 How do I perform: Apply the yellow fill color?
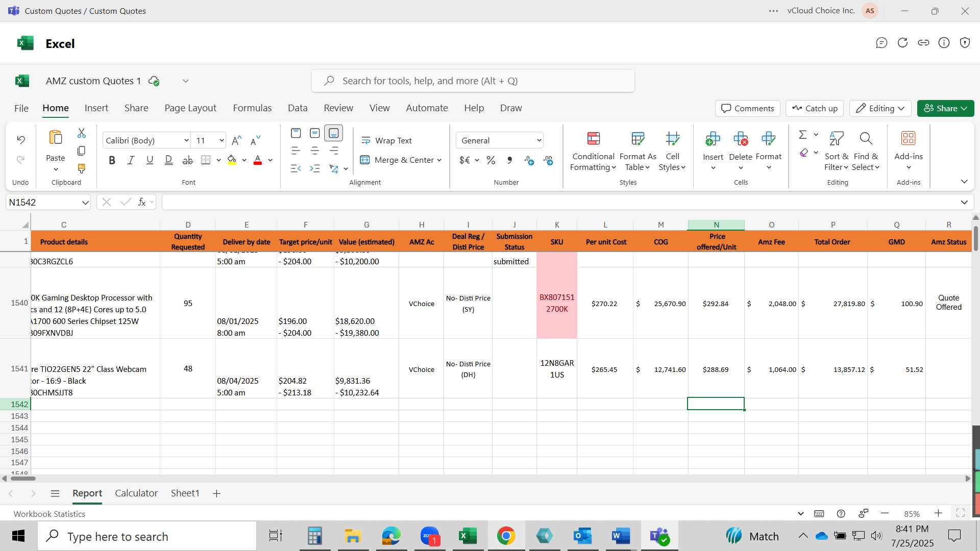[x=232, y=160]
